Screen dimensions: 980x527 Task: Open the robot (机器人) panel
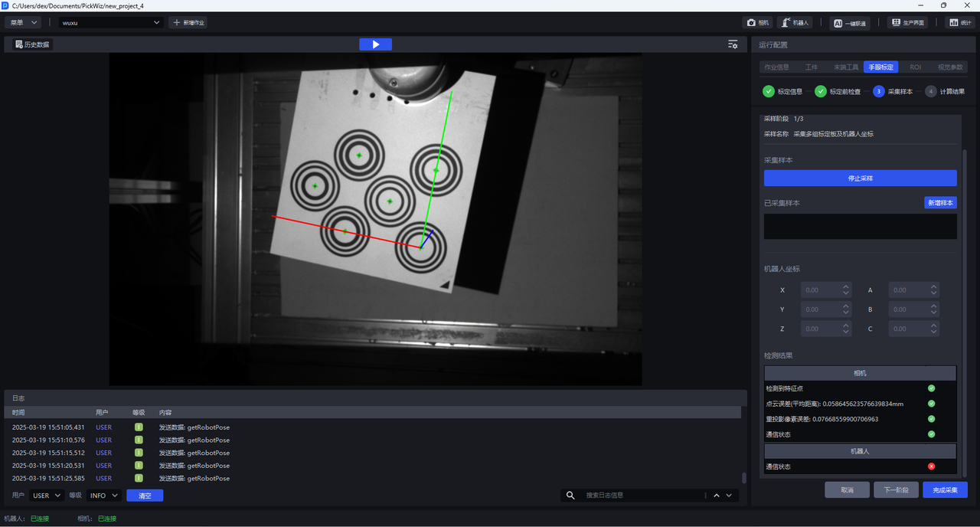tap(794, 23)
